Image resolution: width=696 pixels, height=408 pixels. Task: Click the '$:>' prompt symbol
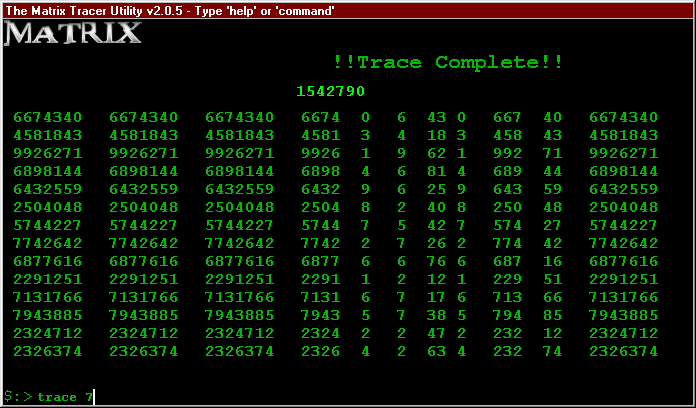pos(17,398)
